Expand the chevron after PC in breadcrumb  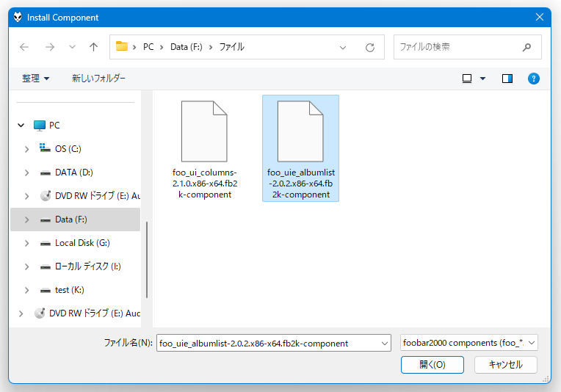162,47
